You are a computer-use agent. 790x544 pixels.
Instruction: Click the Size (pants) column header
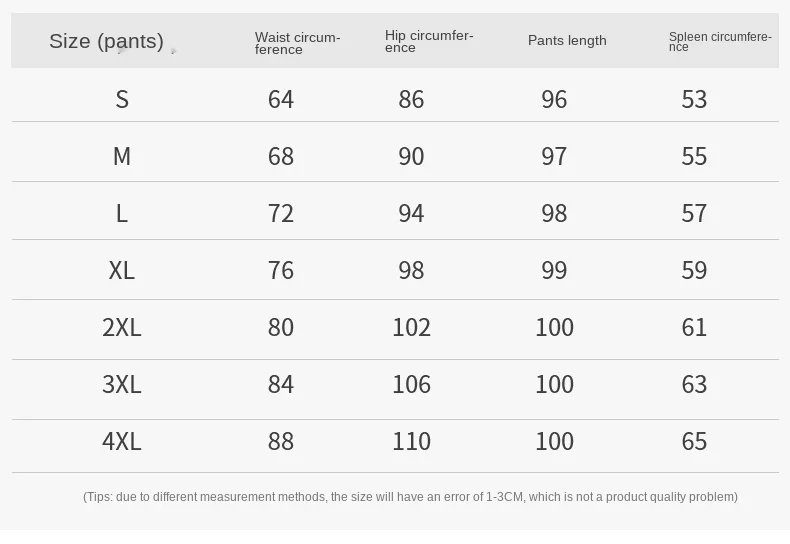pyautogui.click(x=106, y=41)
